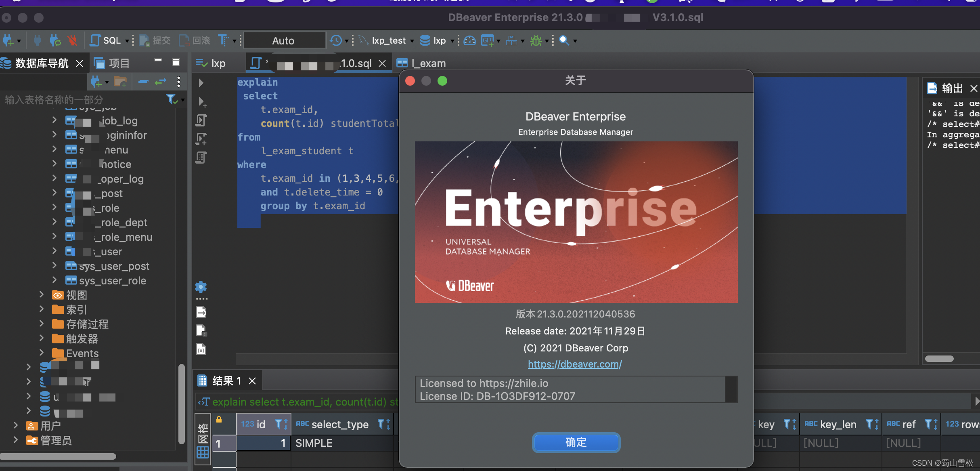Open the SQL editor button in toolbar
This screenshot has height=471, width=980.
tap(106, 40)
